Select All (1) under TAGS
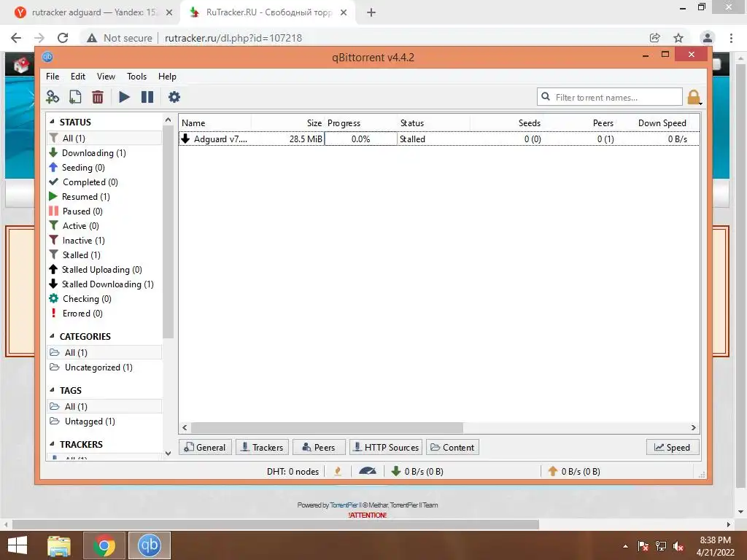Viewport: 747px width, 560px height. 104,407
